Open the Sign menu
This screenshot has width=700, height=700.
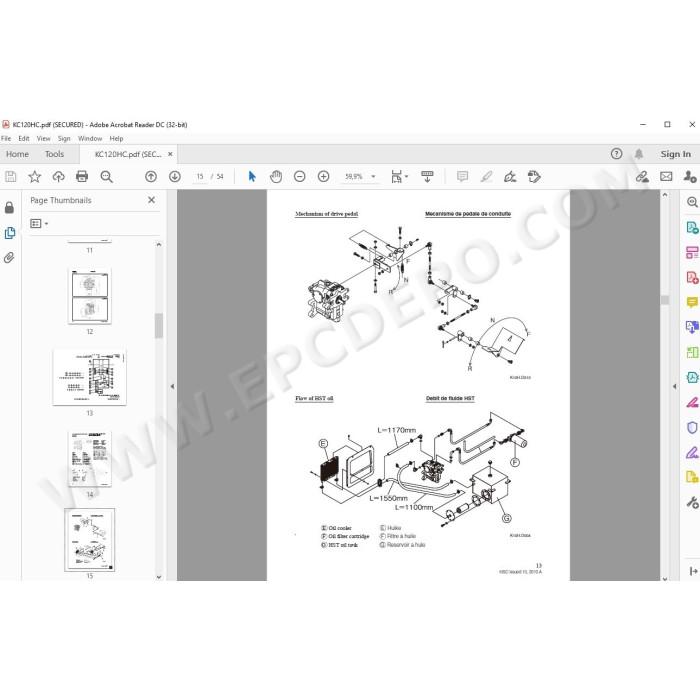[64, 138]
